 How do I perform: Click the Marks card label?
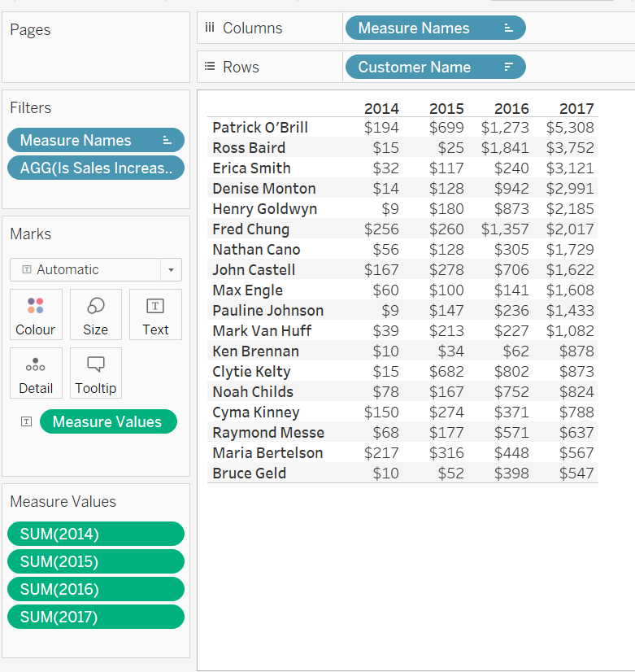(30, 234)
